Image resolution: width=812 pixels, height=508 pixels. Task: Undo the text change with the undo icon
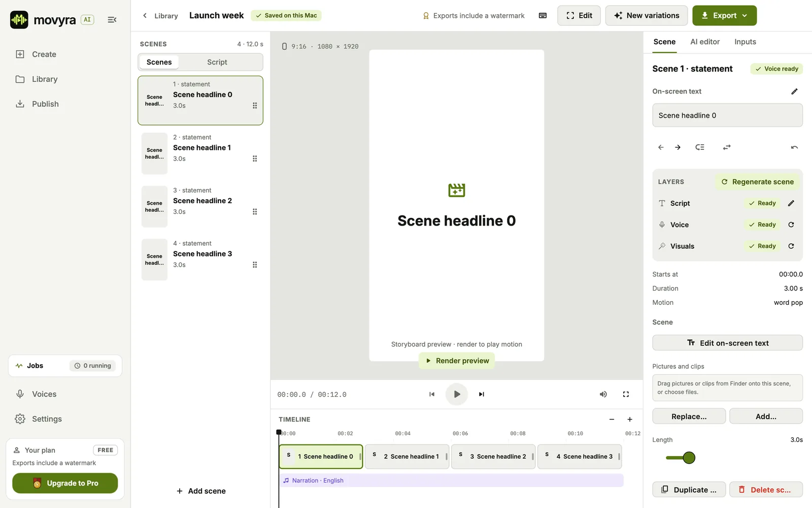point(794,147)
